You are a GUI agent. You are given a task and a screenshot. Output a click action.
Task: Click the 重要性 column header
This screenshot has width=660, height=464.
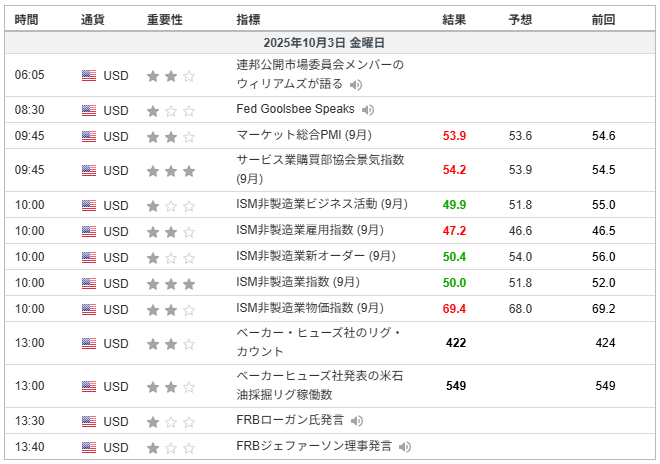click(164, 19)
